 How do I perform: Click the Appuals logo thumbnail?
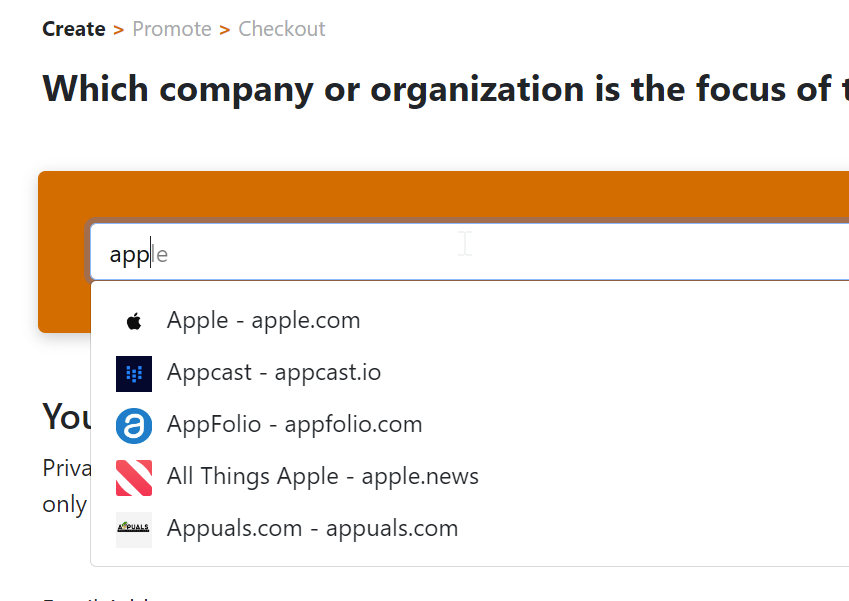pos(134,530)
